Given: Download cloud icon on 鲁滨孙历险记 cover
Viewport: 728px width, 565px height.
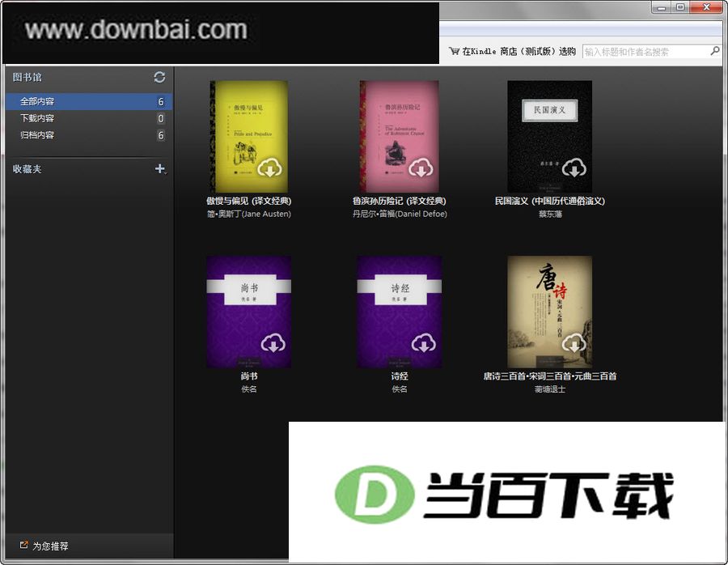Looking at the screenshot, I should [421, 168].
